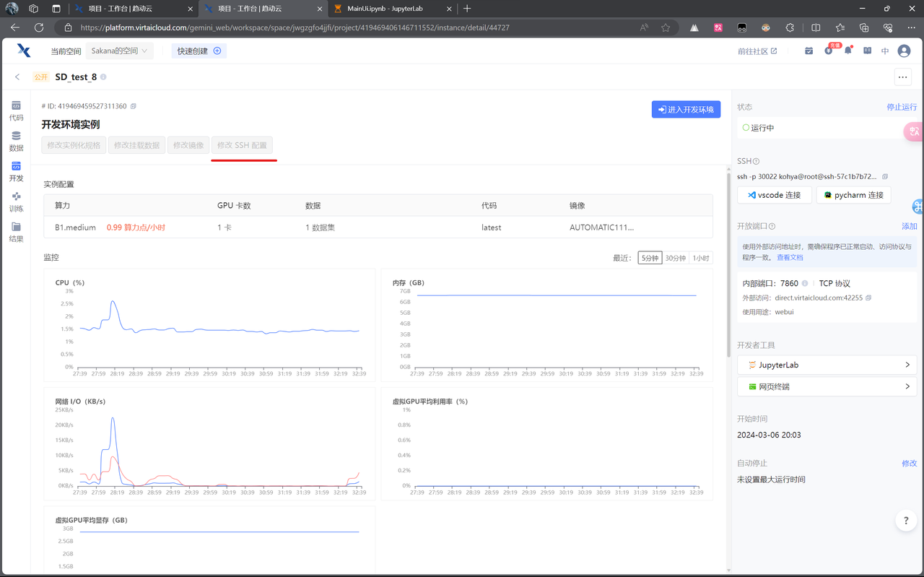
Task: Open a new browser tab
Action: (x=467, y=9)
